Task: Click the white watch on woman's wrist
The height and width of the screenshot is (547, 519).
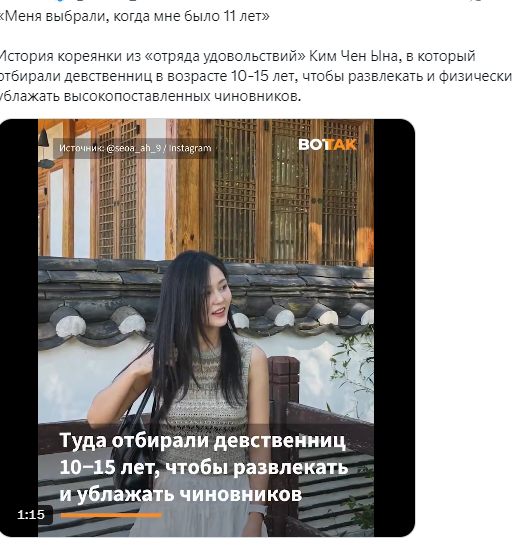Action: tap(257, 511)
